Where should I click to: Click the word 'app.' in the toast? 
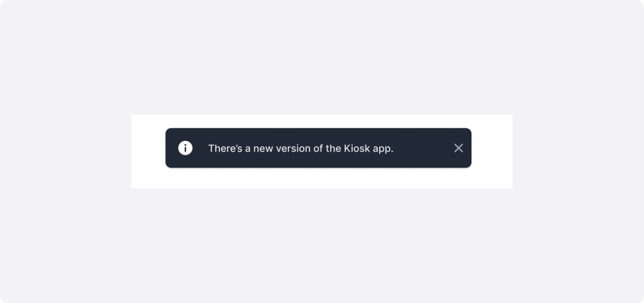pyautogui.click(x=383, y=149)
